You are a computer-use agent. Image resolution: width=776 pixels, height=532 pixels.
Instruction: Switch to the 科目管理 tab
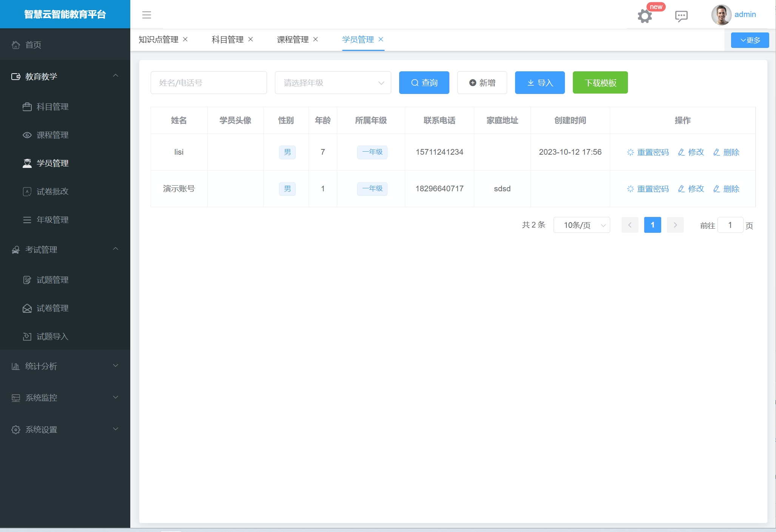point(227,39)
